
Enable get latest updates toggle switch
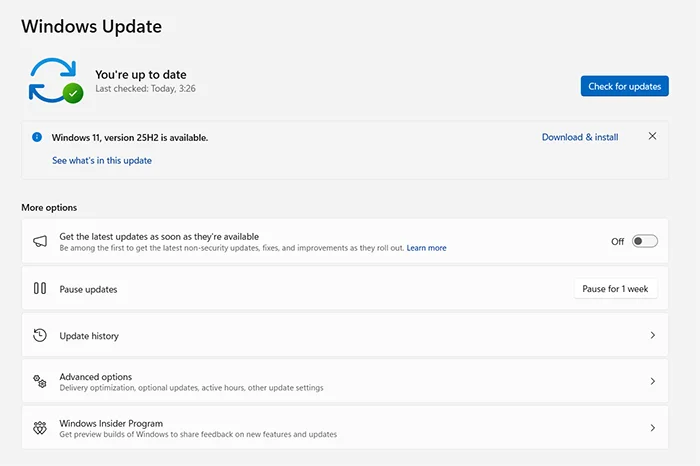pos(644,241)
